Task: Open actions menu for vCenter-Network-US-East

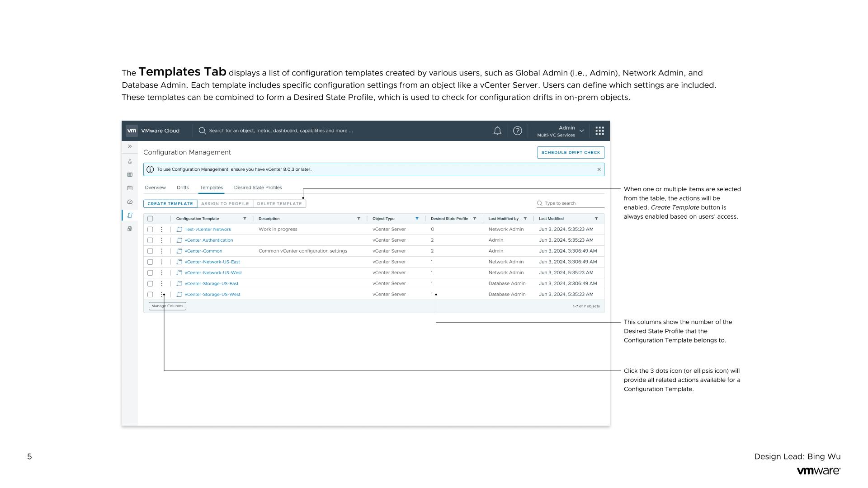Action: 161,262
